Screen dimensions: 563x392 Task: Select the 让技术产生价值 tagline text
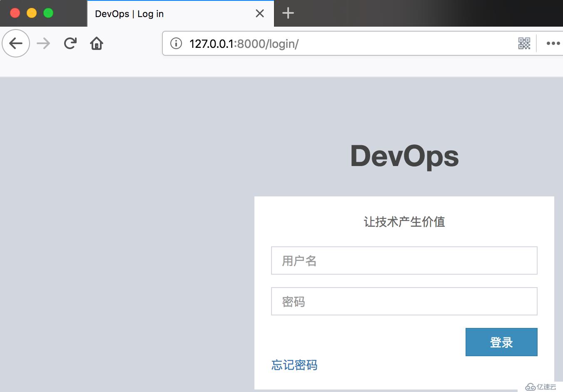pos(404,222)
